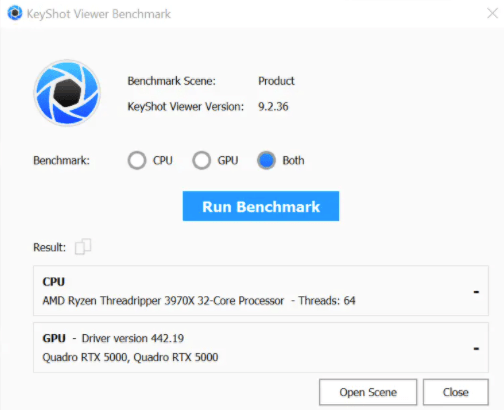Copy the result using the copy icon
Viewport: 504px width, 410px height.
click(83, 247)
